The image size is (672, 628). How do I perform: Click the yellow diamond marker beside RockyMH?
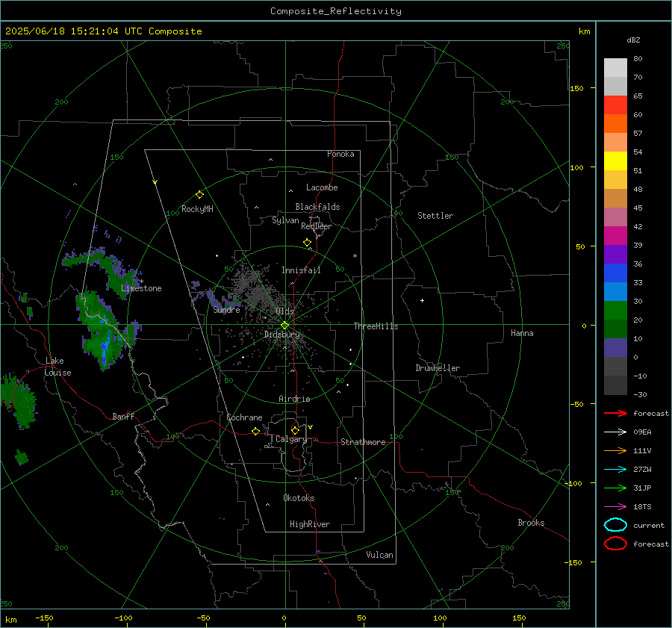[199, 195]
